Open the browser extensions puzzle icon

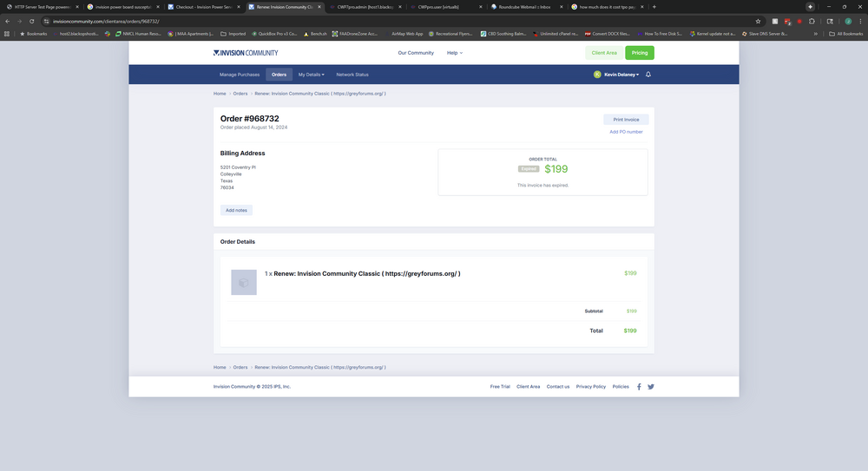(x=812, y=21)
